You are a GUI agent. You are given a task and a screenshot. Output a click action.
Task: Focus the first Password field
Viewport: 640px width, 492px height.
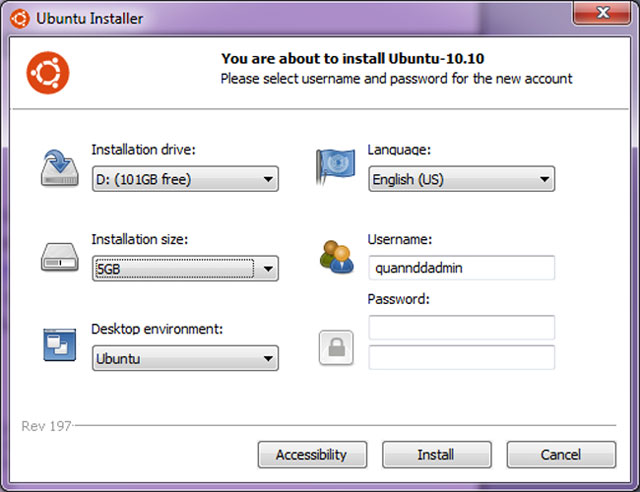tap(461, 327)
